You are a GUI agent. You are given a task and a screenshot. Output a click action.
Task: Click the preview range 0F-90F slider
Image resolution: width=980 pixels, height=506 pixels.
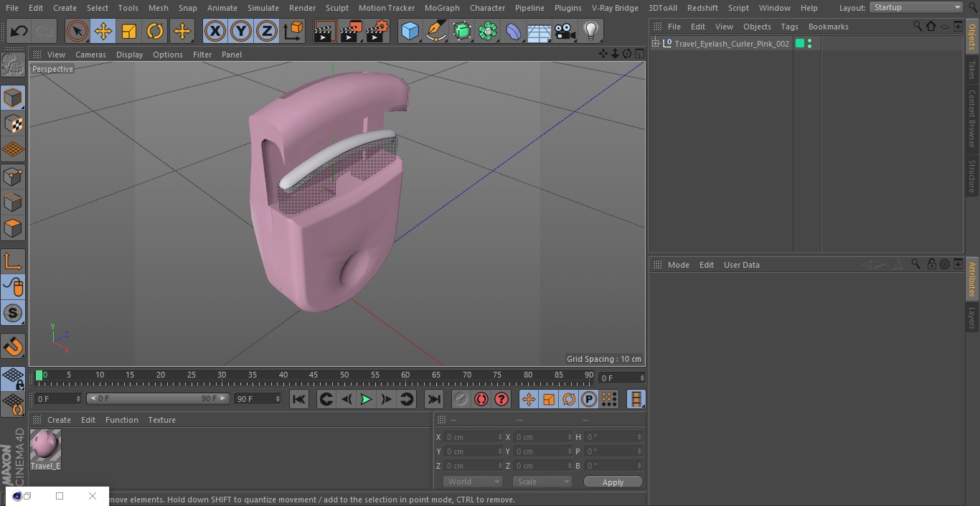[158, 398]
